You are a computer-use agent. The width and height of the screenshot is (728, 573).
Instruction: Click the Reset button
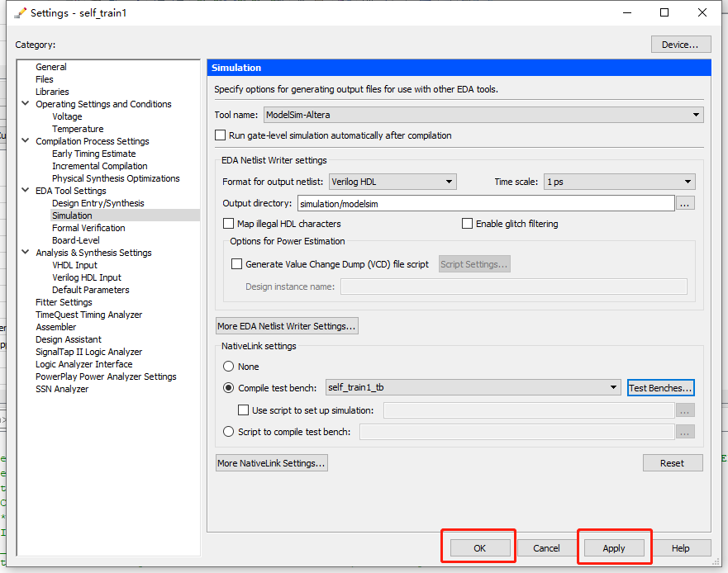(x=673, y=463)
